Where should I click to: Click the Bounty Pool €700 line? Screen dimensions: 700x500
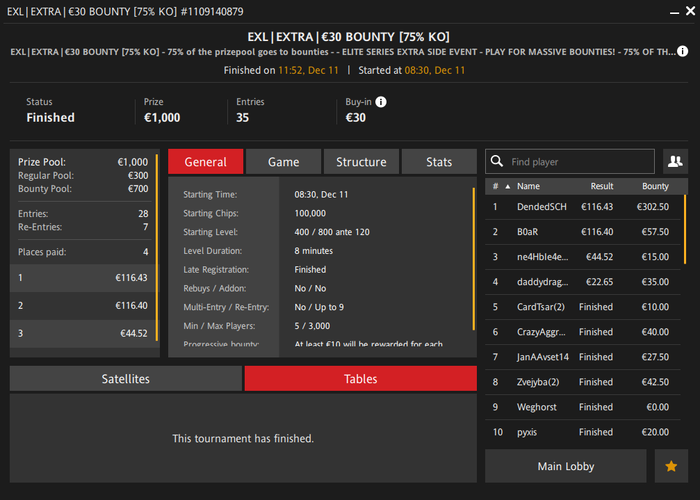[83, 189]
